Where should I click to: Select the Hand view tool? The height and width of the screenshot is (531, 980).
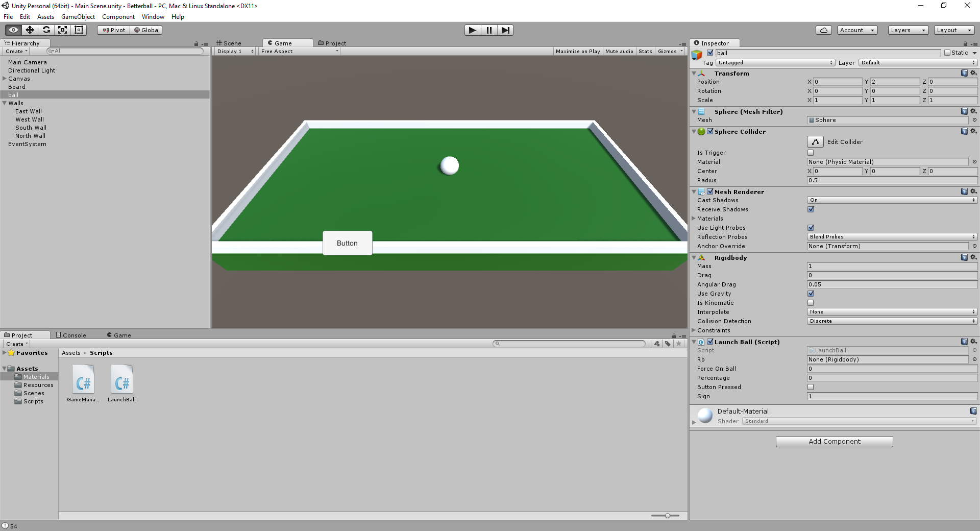[14, 30]
